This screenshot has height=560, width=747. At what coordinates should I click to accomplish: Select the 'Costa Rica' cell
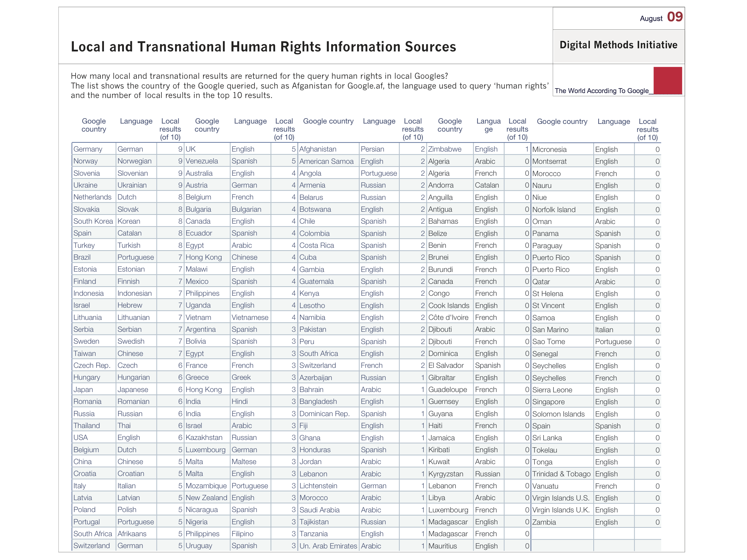click(x=328, y=245)
